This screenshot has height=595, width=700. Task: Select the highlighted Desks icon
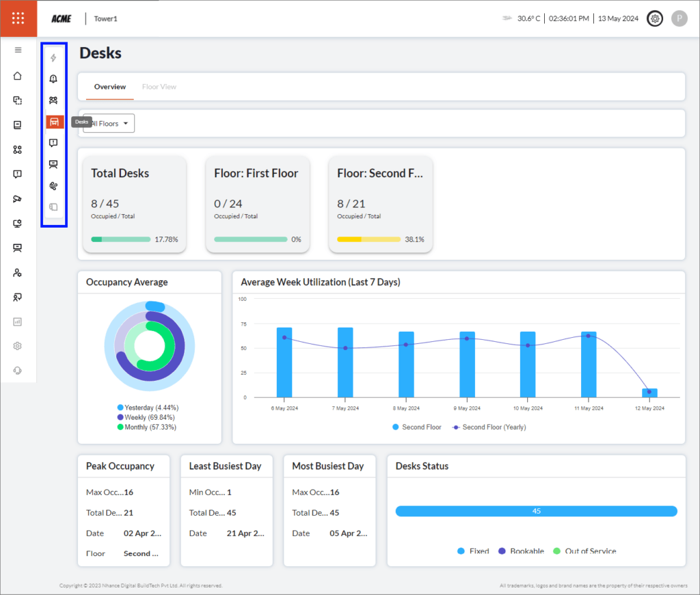[x=54, y=122]
